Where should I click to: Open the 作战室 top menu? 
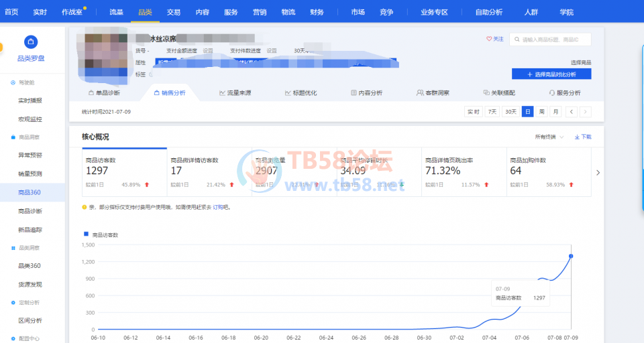[x=72, y=12]
